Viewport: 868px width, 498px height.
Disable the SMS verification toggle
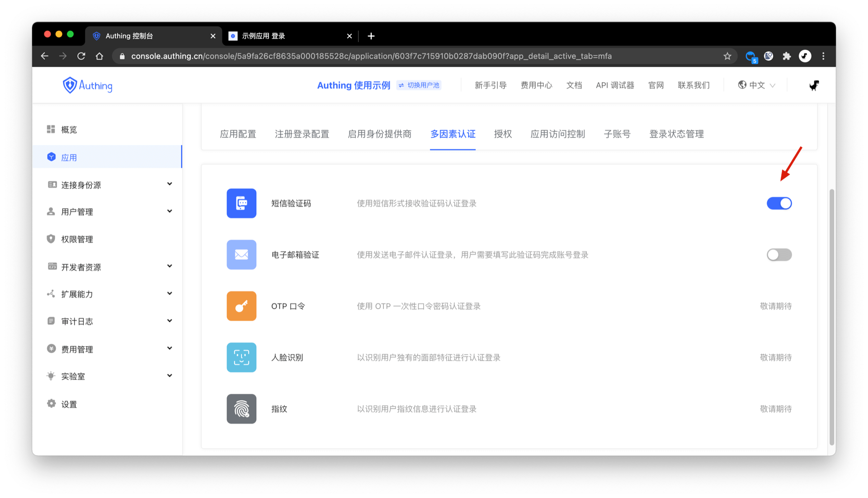click(779, 204)
